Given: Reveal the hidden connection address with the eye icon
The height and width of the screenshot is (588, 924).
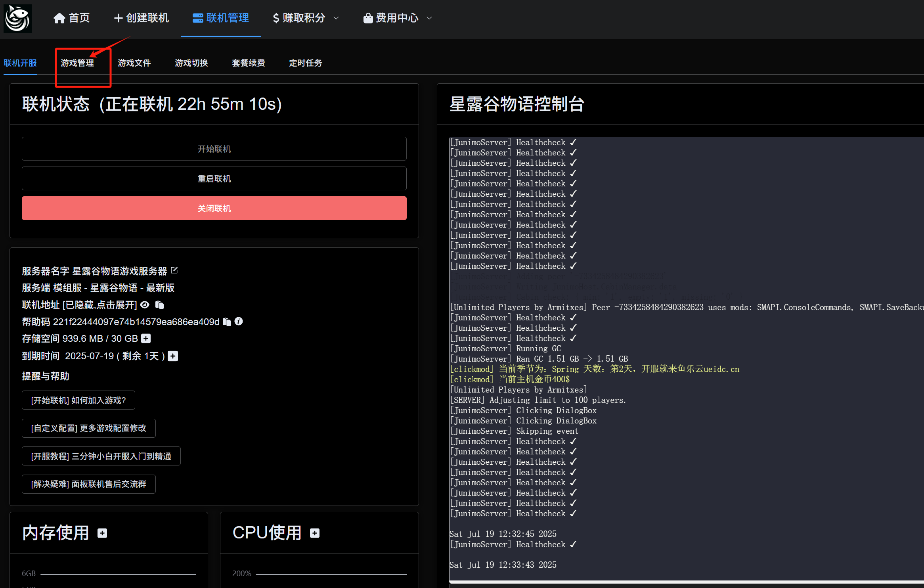Looking at the screenshot, I should pos(145,305).
